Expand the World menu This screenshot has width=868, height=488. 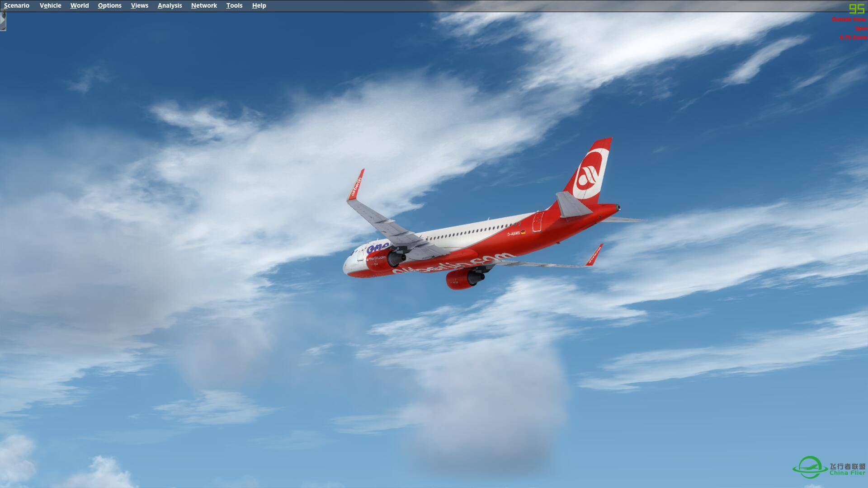pos(78,5)
